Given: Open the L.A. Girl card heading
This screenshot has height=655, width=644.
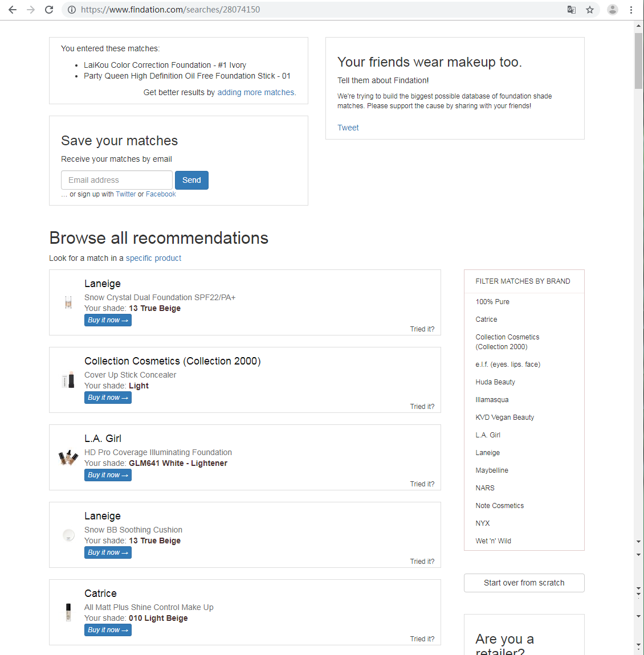Looking at the screenshot, I should click(x=103, y=438).
